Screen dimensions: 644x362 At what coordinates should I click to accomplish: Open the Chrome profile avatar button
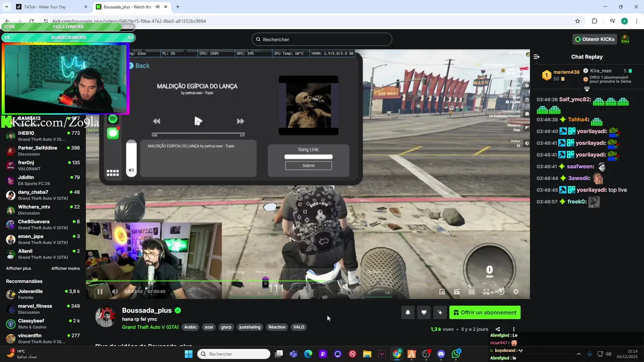point(624,21)
